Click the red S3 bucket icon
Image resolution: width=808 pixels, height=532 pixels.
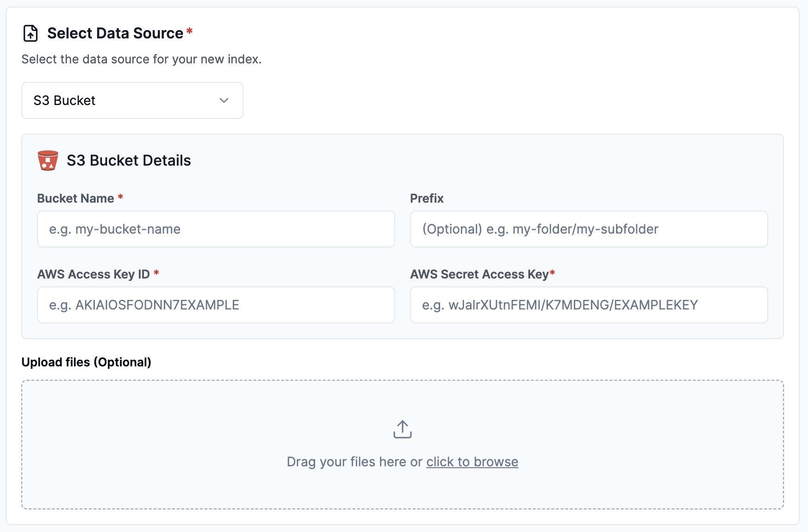pyautogui.click(x=48, y=161)
